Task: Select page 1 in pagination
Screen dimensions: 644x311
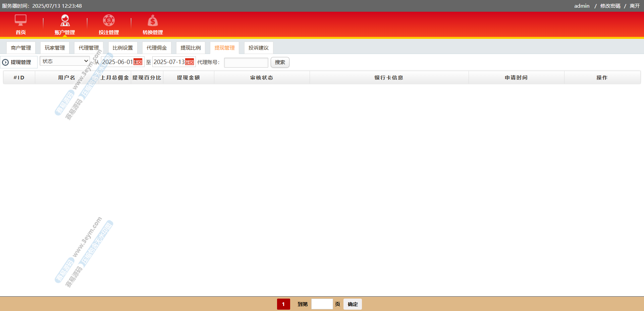Action: [283, 304]
